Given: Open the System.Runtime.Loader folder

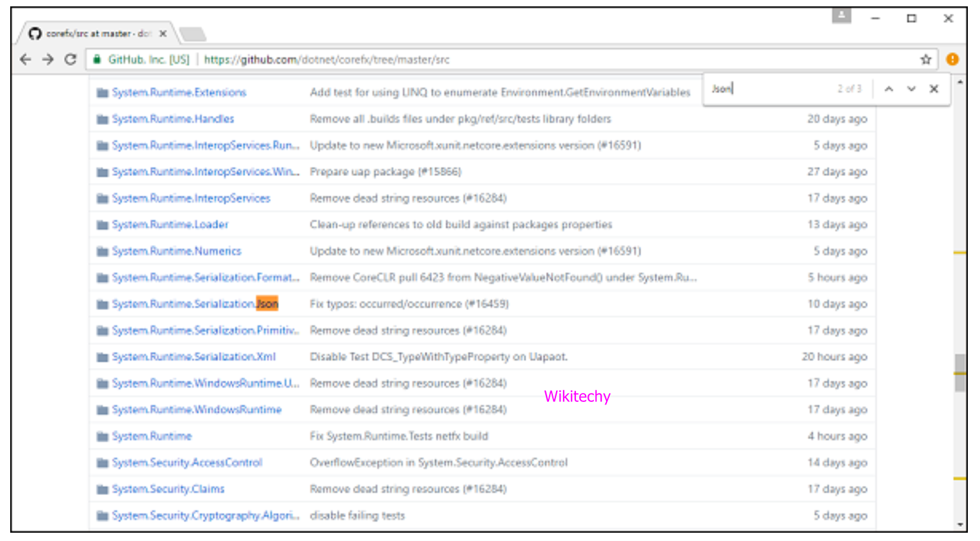Looking at the screenshot, I should coord(170,225).
